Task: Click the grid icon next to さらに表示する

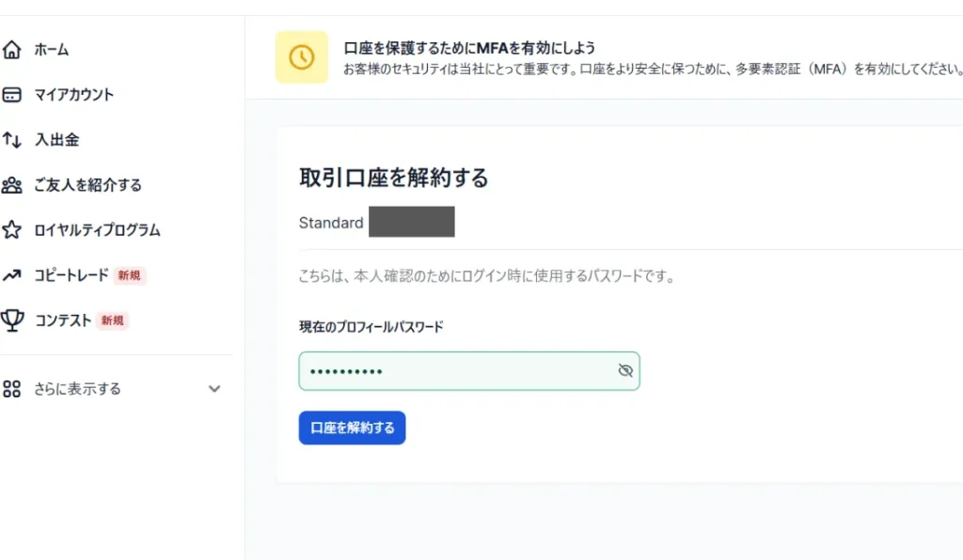Action: pos(13,388)
